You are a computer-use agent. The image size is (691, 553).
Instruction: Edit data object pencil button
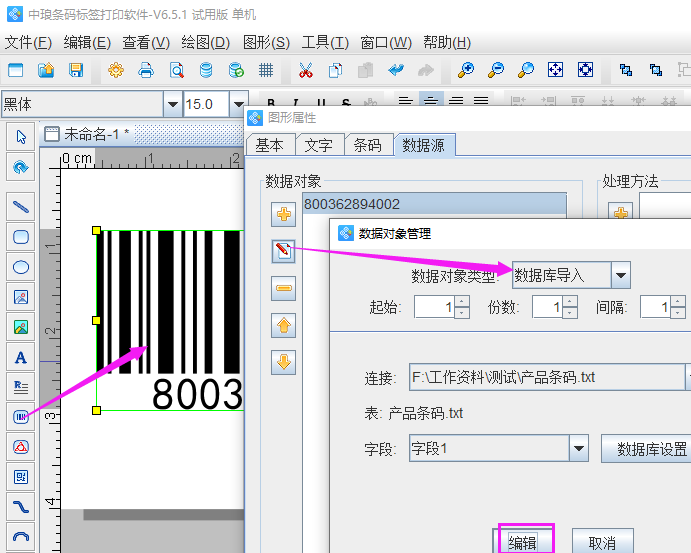tap(283, 251)
